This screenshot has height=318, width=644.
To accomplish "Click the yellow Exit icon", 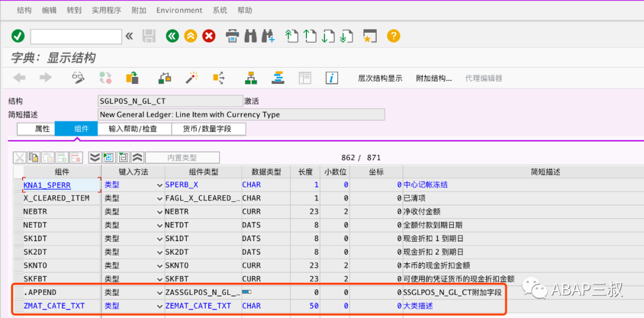I will [191, 36].
